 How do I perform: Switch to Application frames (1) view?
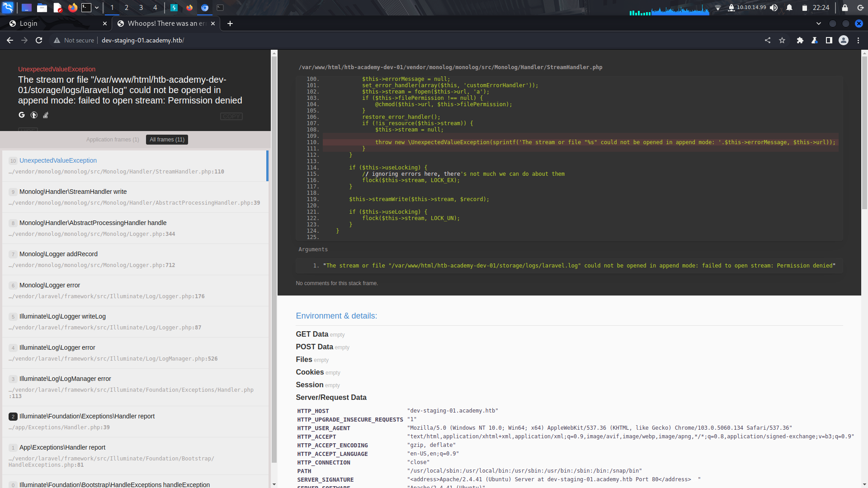click(x=113, y=140)
